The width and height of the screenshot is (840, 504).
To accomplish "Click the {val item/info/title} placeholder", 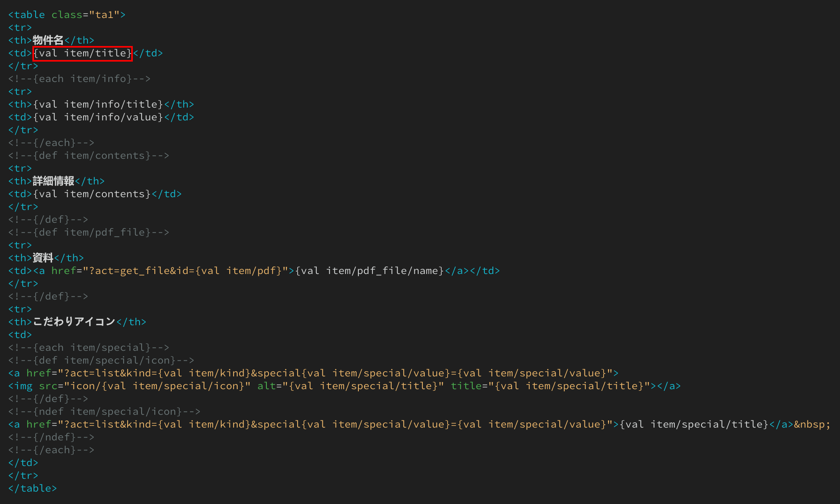I will coord(98,104).
